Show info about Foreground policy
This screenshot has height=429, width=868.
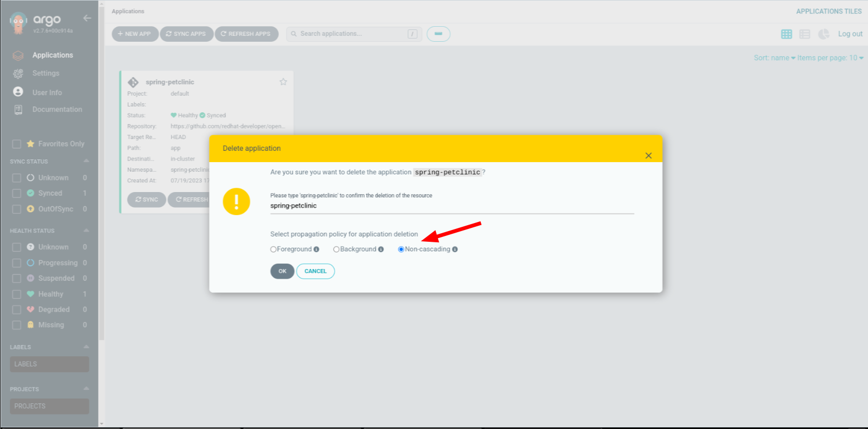[x=316, y=249]
